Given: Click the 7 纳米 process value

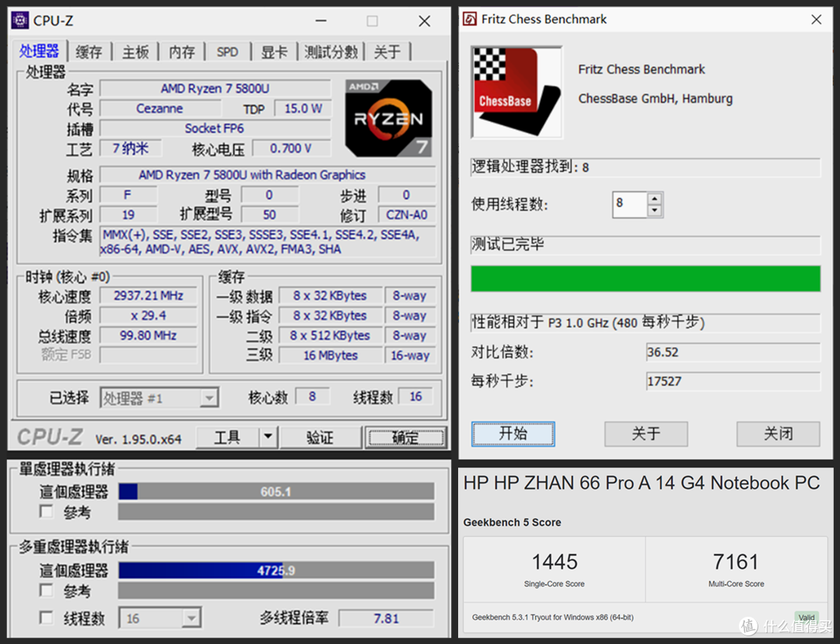Looking at the screenshot, I should coord(130,149).
